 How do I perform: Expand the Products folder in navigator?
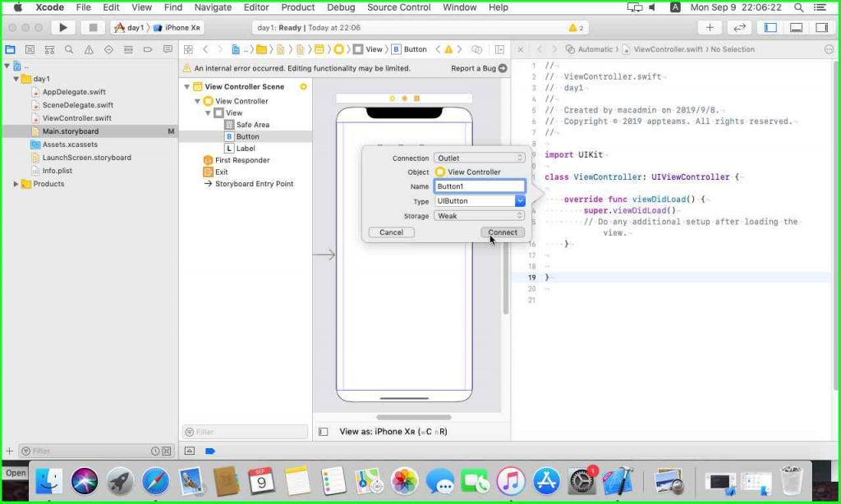pos(16,184)
